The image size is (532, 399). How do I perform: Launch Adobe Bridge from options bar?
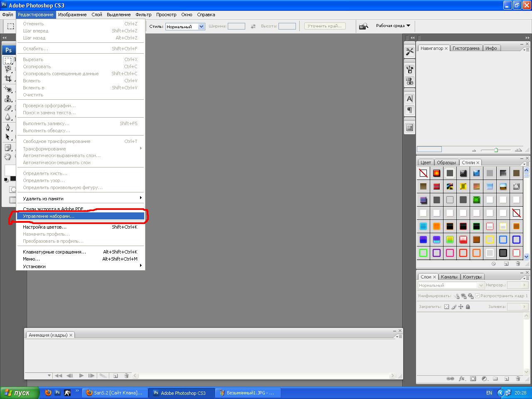click(x=364, y=26)
